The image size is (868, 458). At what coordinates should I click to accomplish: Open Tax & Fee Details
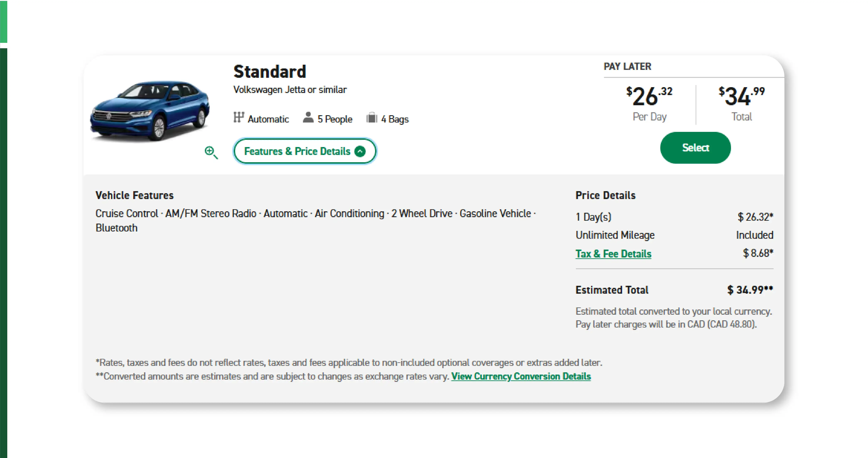pos(613,253)
